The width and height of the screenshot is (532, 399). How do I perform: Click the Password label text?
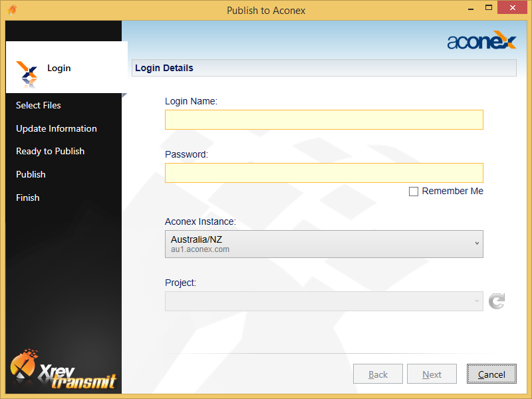tap(186, 154)
